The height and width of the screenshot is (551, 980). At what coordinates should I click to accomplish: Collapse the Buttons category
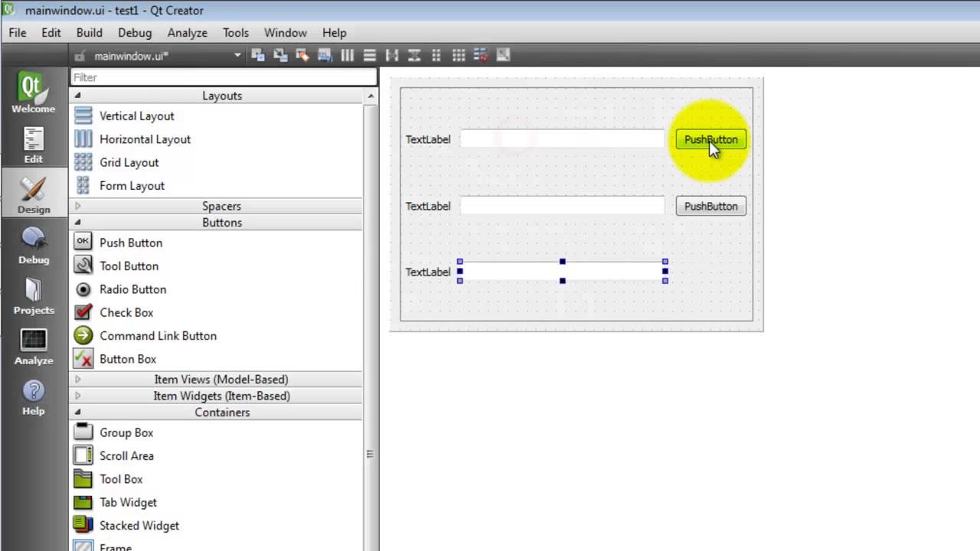tap(77, 223)
